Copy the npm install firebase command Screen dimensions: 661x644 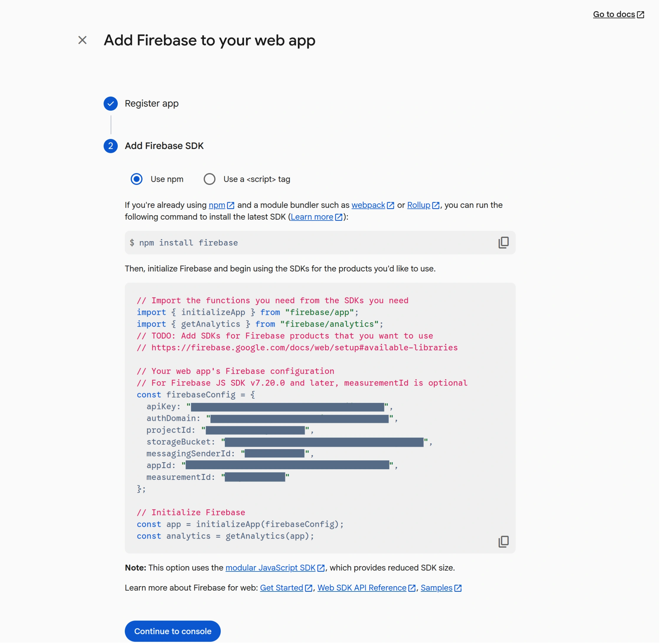505,243
